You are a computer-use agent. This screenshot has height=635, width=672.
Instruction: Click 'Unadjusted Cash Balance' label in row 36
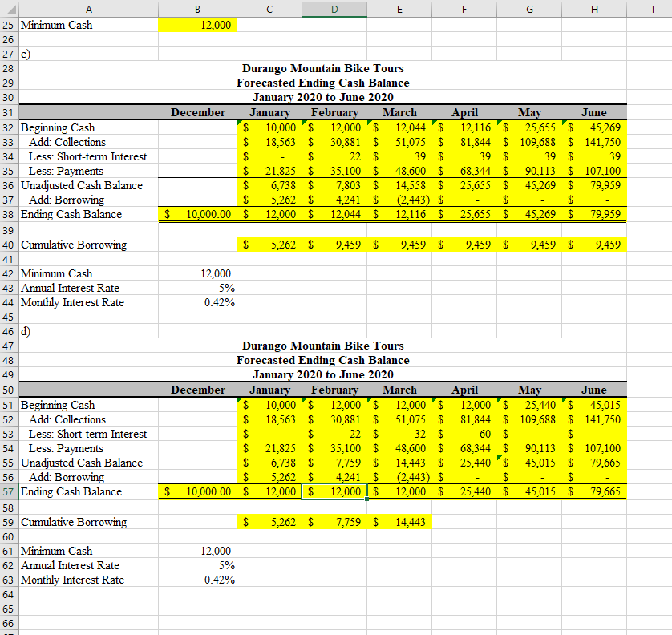pyautogui.click(x=82, y=185)
